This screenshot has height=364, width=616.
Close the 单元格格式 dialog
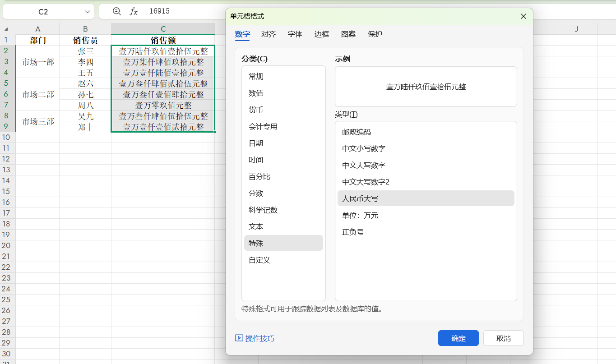coord(523,16)
